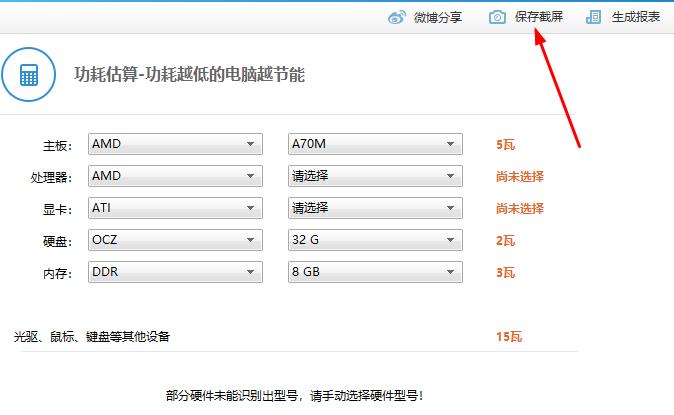Click the 15瓦 other devices value
Viewport: 674px width, 415px height.
point(509,337)
